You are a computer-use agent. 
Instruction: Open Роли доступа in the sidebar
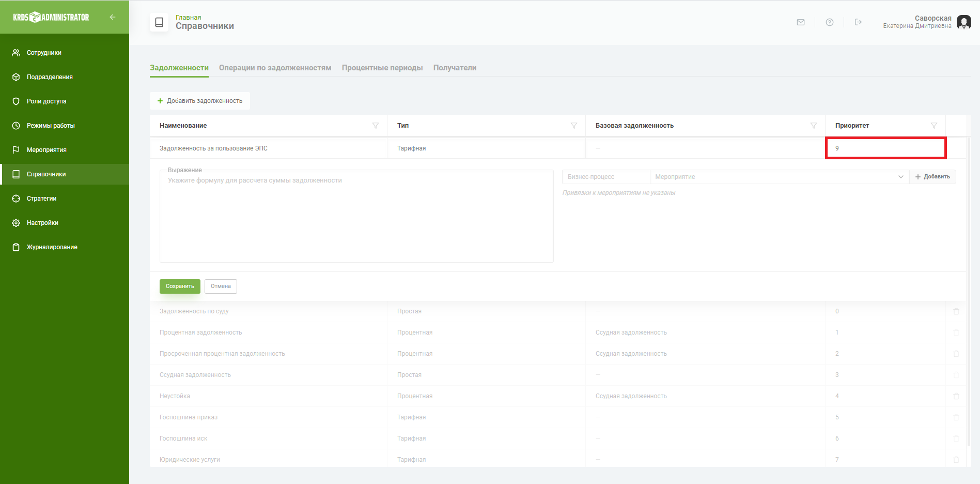pyautogui.click(x=65, y=101)
